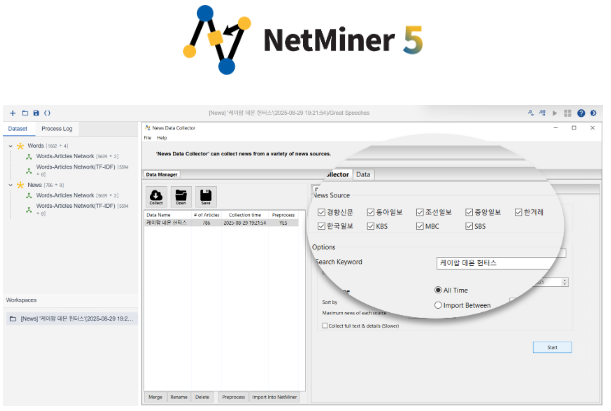
Task: Uncheck the 한국일보 news source
Action: [321, 226]
